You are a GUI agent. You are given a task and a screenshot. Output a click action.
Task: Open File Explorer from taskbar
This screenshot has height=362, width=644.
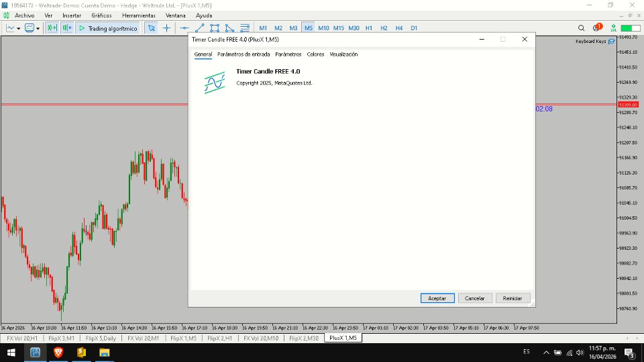click(105, 353)
